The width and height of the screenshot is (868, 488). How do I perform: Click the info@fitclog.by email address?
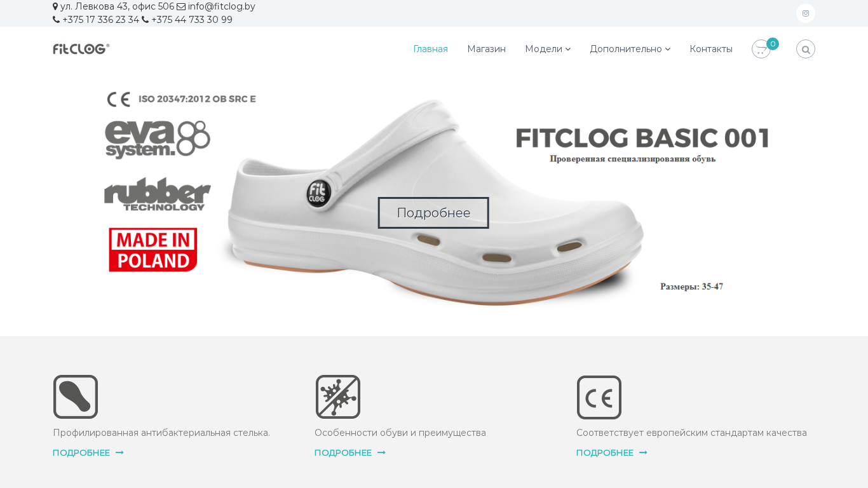pyautogui.click(x=221, y=6)
